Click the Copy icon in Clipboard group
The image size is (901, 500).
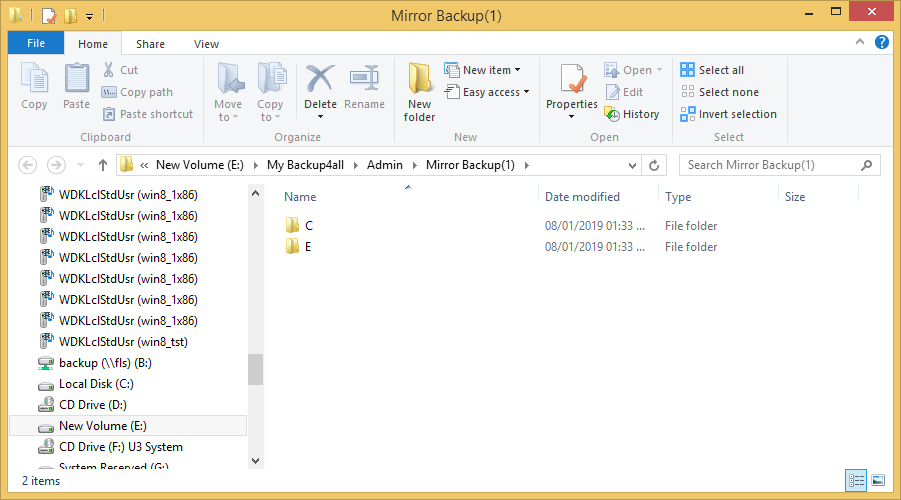(x=34, y=86)
